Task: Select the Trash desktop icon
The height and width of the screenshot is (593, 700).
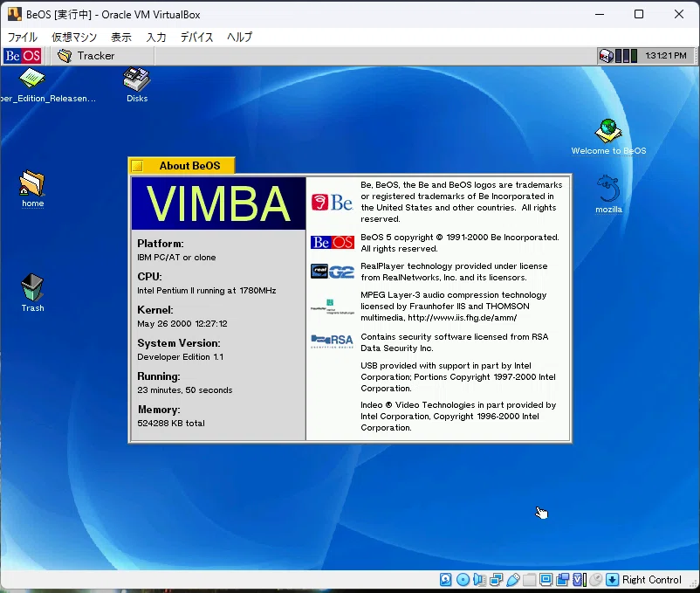Action: click(x=32, y=293)
